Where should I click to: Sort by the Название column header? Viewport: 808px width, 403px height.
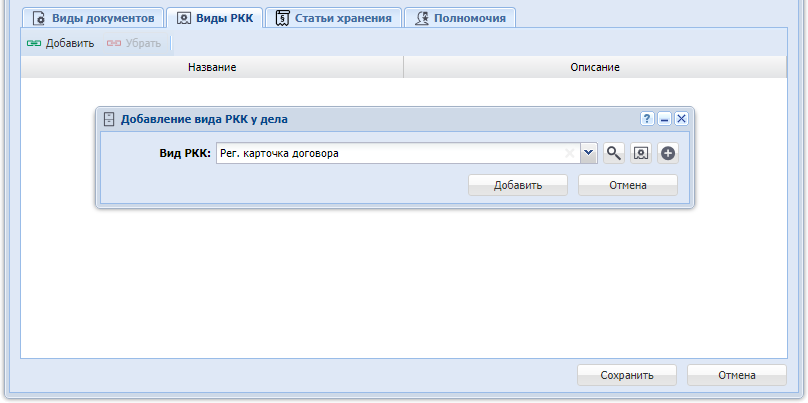click(x=212, y=68)
